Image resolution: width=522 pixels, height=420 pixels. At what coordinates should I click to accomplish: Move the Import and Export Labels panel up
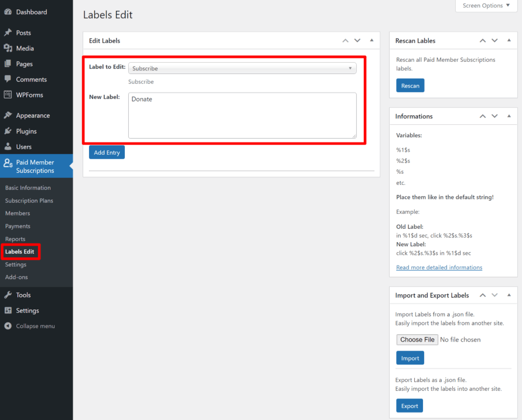pyautogui.click(x=483, y=295)
